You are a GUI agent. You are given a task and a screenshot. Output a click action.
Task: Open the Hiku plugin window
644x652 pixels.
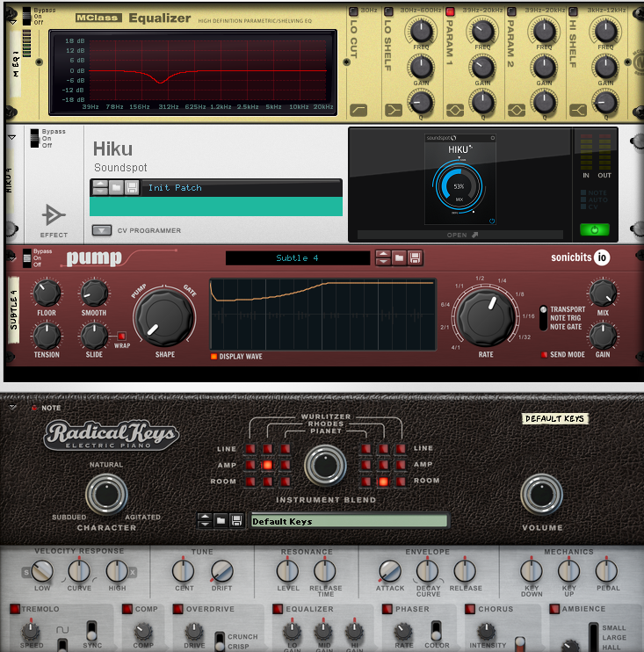click(x=460, y=235)
